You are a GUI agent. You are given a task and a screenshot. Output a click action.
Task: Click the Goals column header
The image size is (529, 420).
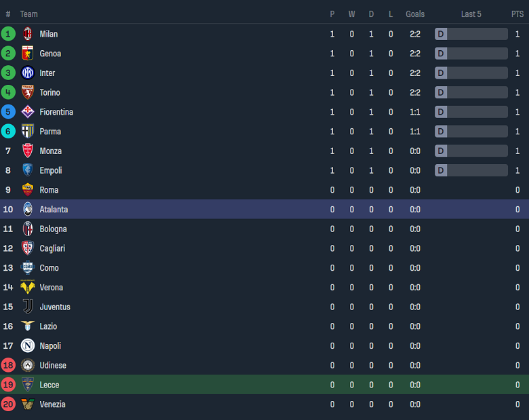(x=415, y=14)
